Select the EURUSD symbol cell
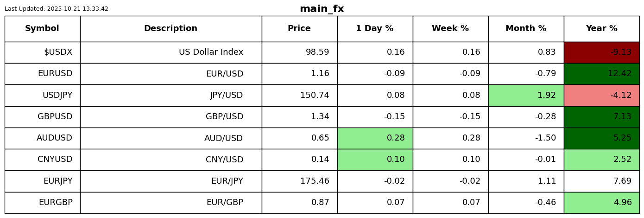This screenshot has height=218, width=644. coord(55,74)
